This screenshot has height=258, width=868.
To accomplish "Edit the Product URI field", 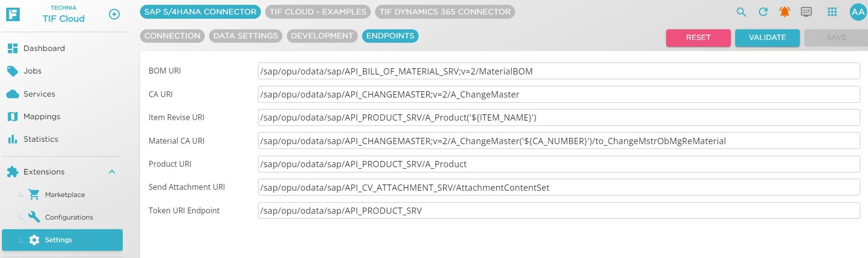I will [x=559, y=164].
